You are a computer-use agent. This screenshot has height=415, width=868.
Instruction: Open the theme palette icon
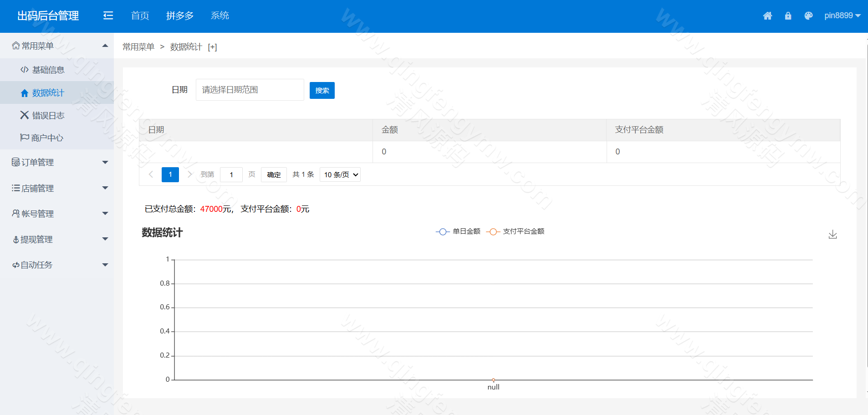pos(808,16)
